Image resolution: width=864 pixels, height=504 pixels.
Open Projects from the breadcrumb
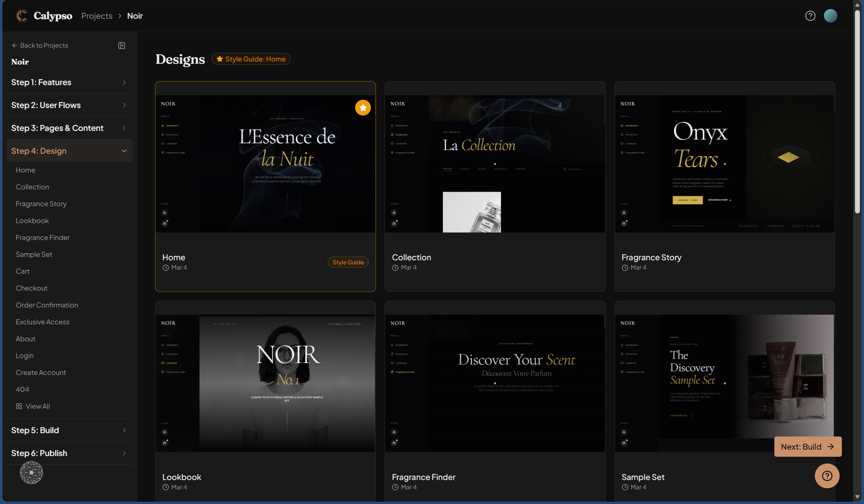96,16
